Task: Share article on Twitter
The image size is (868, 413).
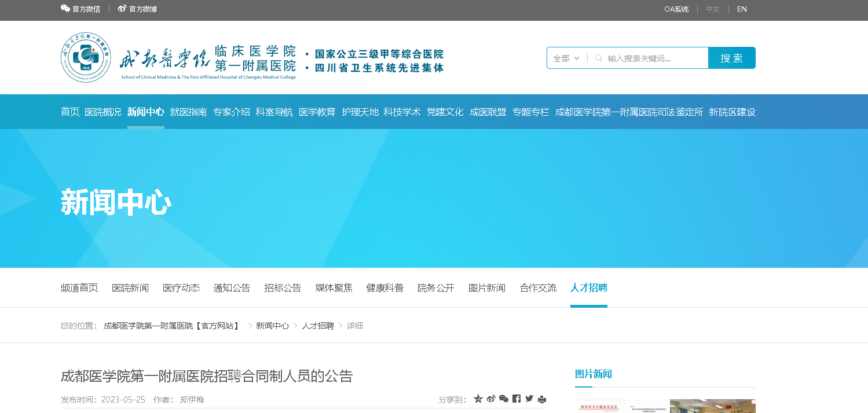Action: 529,399
